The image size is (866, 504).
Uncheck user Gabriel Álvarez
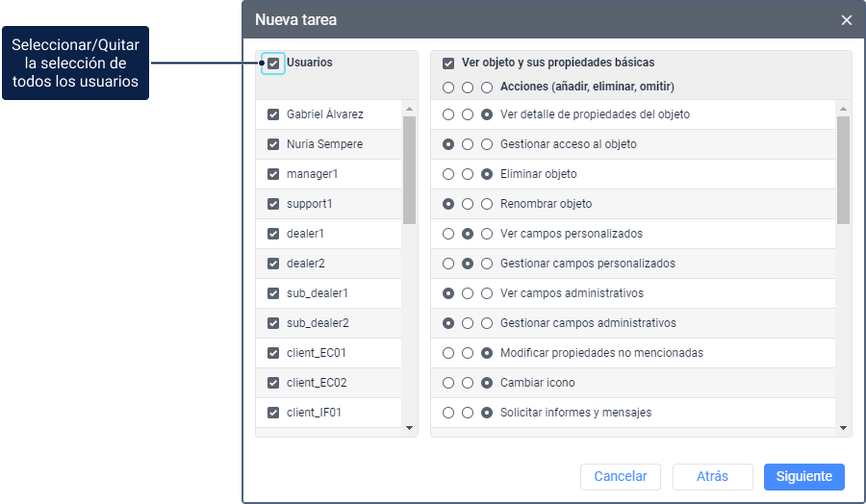pyautogui.click(x=273, y=114)
